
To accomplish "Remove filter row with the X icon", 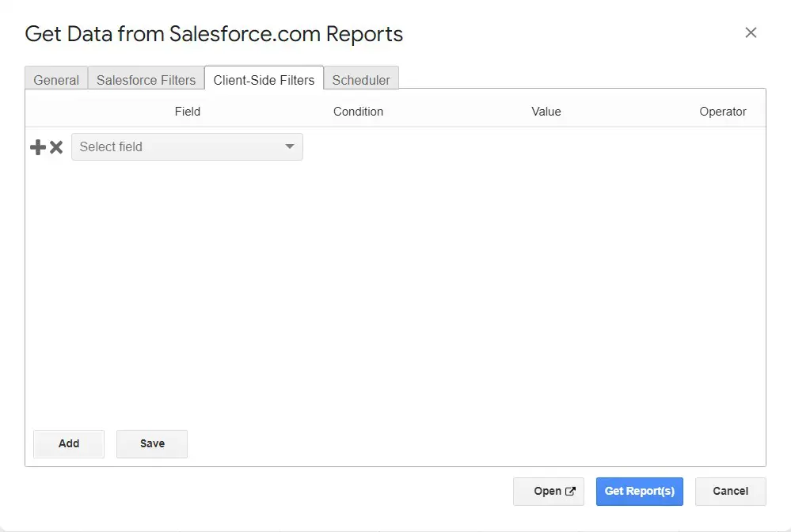I will pyautogui.click(x=56, y=147).
